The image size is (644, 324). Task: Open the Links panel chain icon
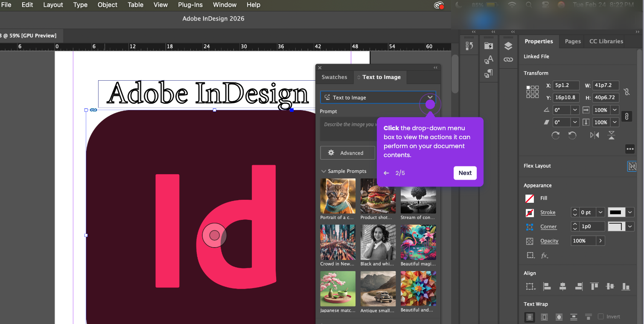click(508, 60)
